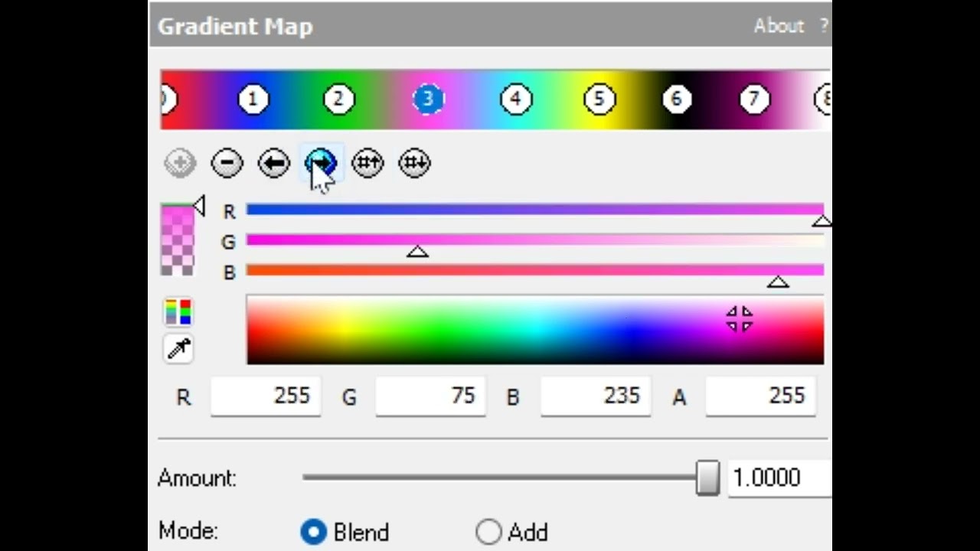Click the R value field showing 255
Image resolution: width=980 pixels, height=551 pixels.
pyautogui.click(x=266, y=396)
